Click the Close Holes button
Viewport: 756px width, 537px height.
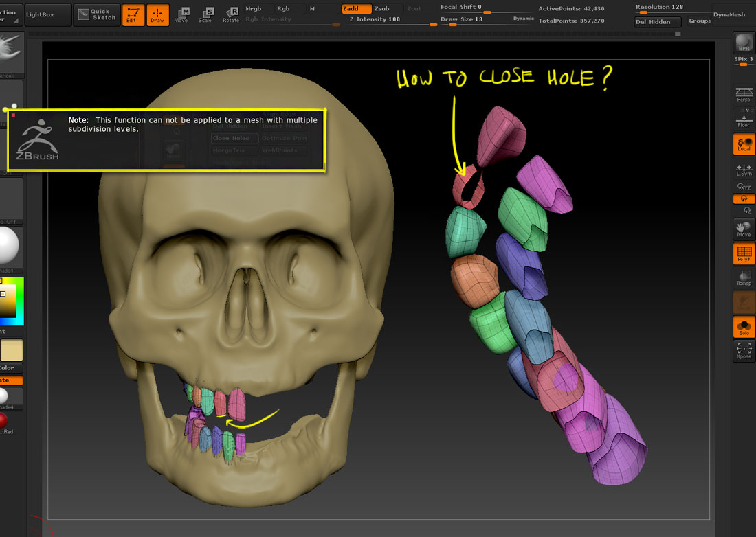234,138
